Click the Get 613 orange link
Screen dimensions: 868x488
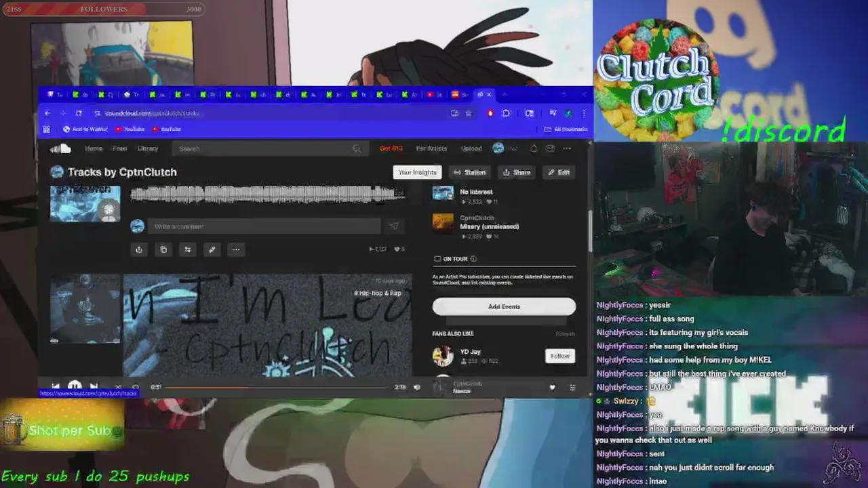pyautogui.click(x=391, y=148)
